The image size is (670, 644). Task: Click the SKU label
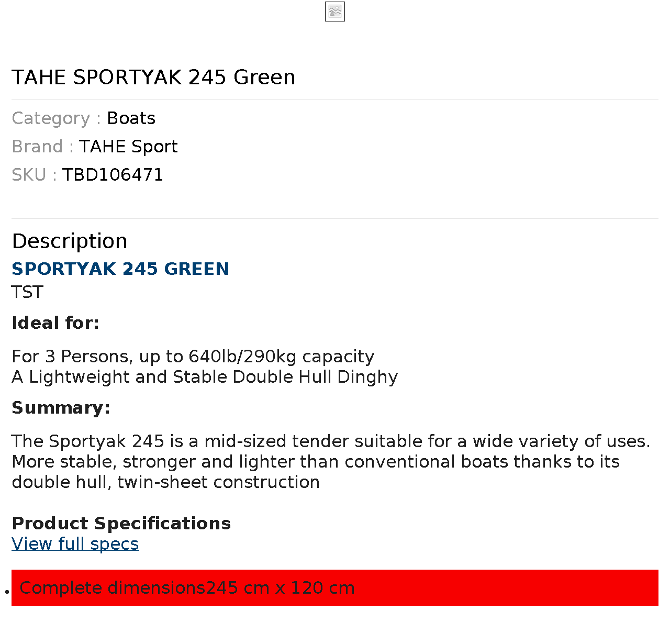pyautogui.click(x=29, y=175)
